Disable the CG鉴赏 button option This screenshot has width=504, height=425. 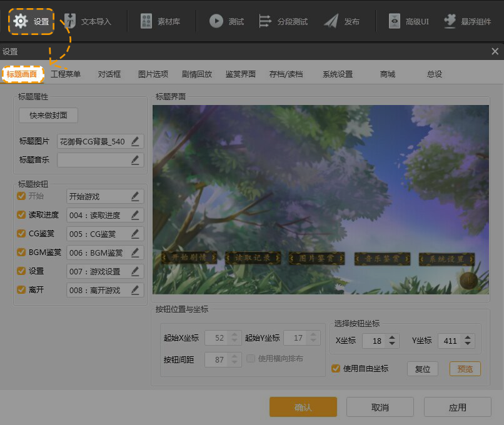tap(21, 234)
